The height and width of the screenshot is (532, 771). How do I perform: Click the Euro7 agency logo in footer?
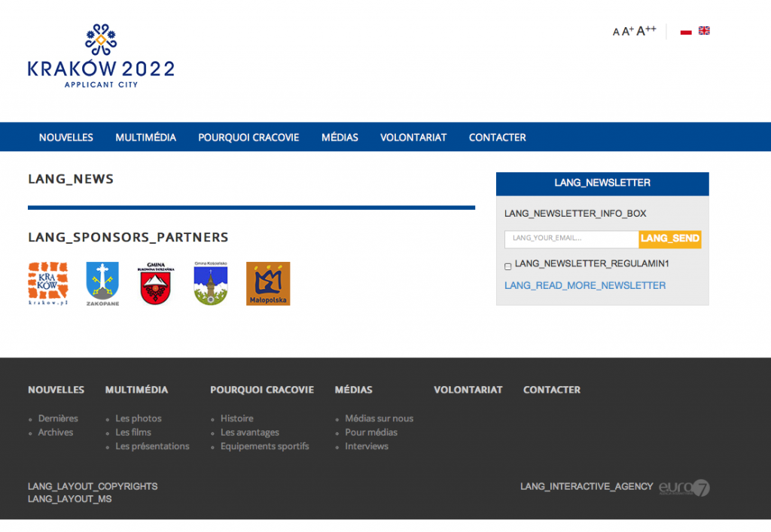pyautogui.click(x=684, y=488)
